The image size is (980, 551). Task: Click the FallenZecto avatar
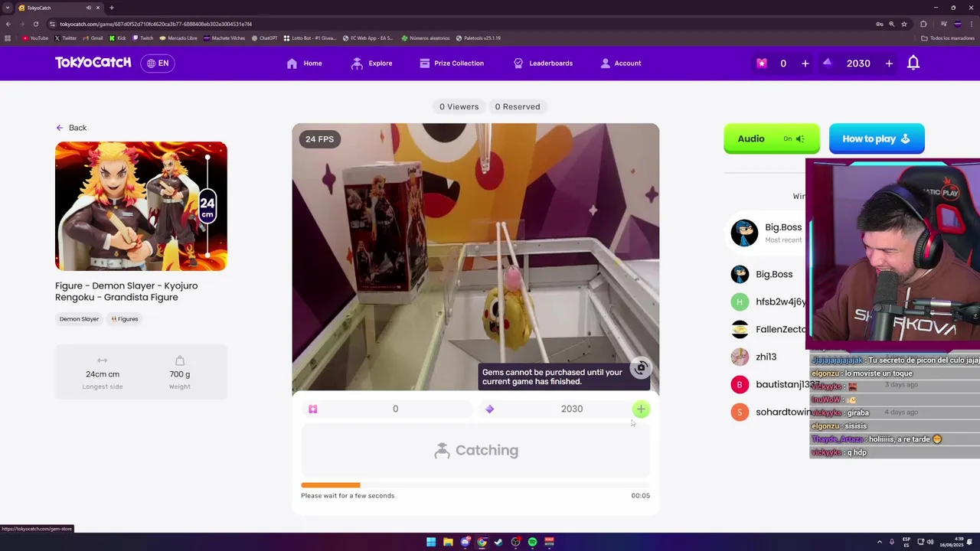pos(740,329)
